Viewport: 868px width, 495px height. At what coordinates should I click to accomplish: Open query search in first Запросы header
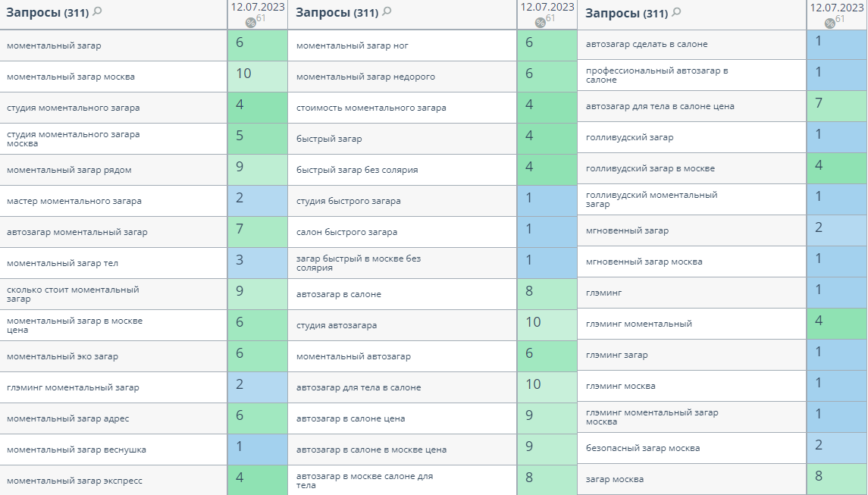click(98, 11)
